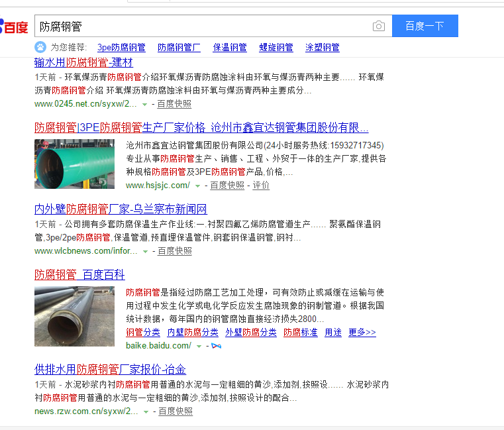Open result 防腐钢管_百度百科

pos(79,275)
